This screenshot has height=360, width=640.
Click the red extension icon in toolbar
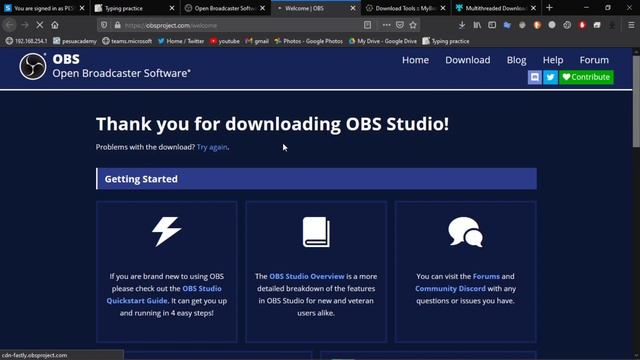click(582, 25)
